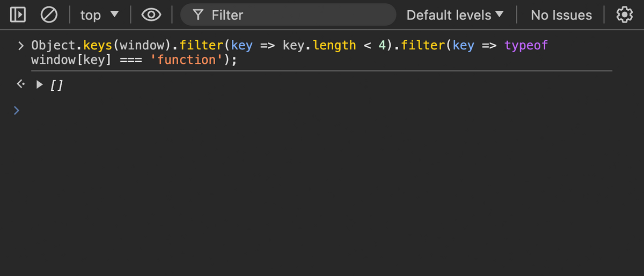Click the input chevron beside the command
This screenshot has width=644, height=276.
20,46
